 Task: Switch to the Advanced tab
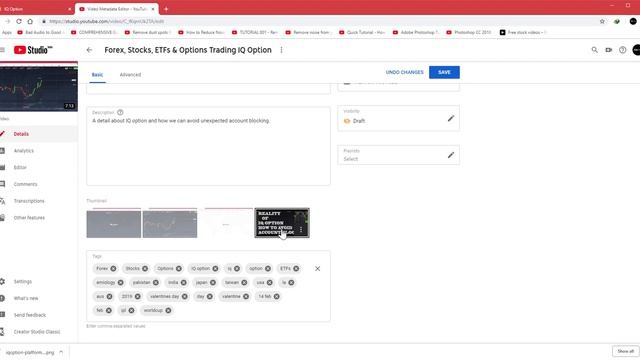(130, 75)
